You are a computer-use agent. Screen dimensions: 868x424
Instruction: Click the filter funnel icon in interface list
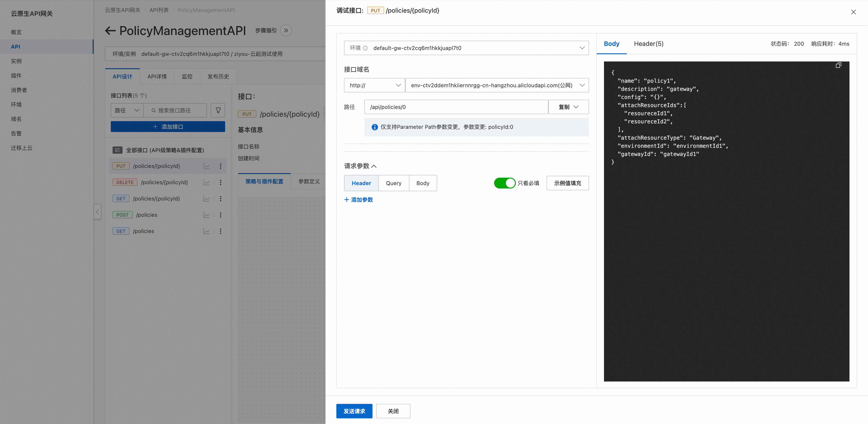click(x=218, y=110)
